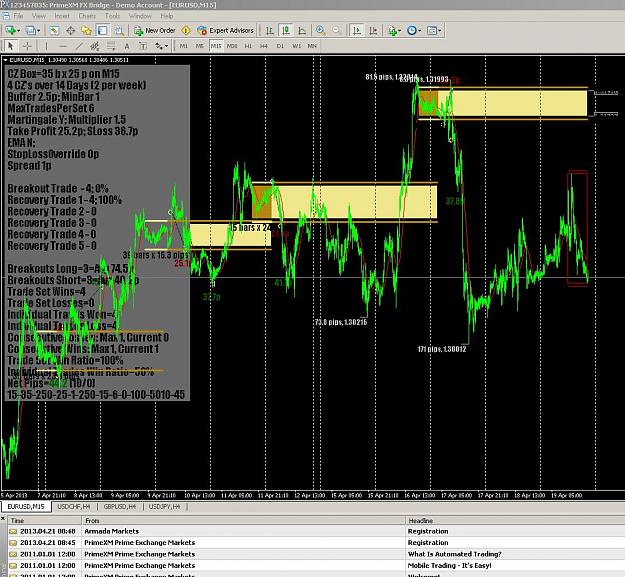625x577 pixels.
Task: Open the 'Mobile Trading - It's Easy!' mail
Action: coord(316,565)
